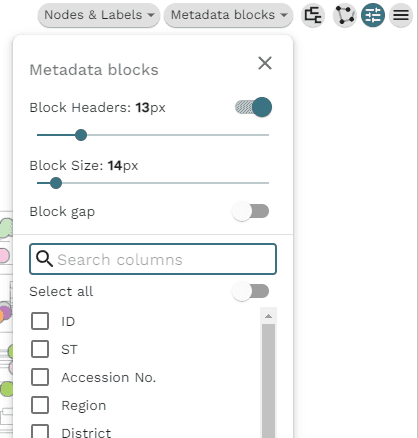The width and height of the screenshot is (418, 438).
Task: Click the Block Headers slider handle
Action: [81, 135]
